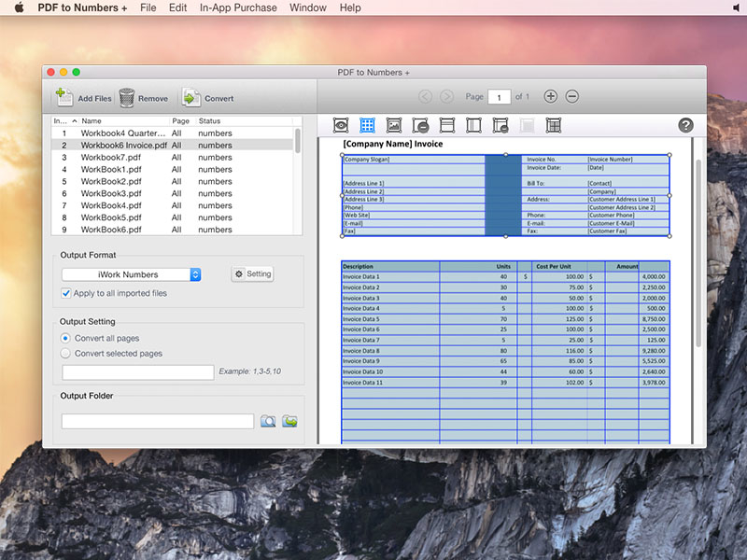
Task: Select the preview eye area tool
Action: coord(341,126)
